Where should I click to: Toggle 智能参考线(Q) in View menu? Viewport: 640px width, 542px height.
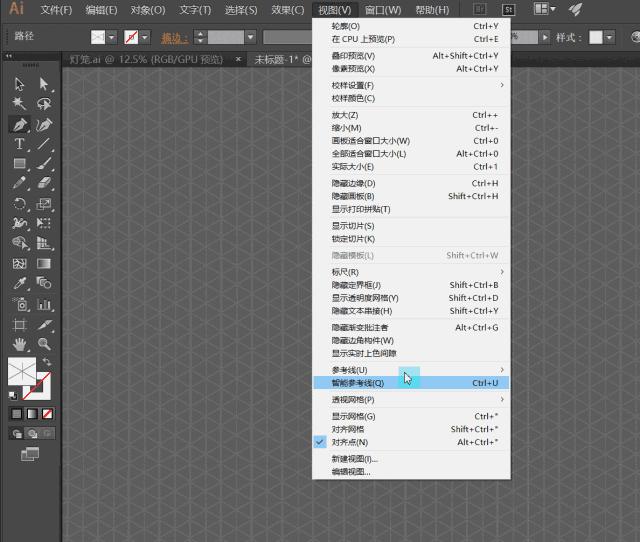pyautogui.click(x=411, y=383)
